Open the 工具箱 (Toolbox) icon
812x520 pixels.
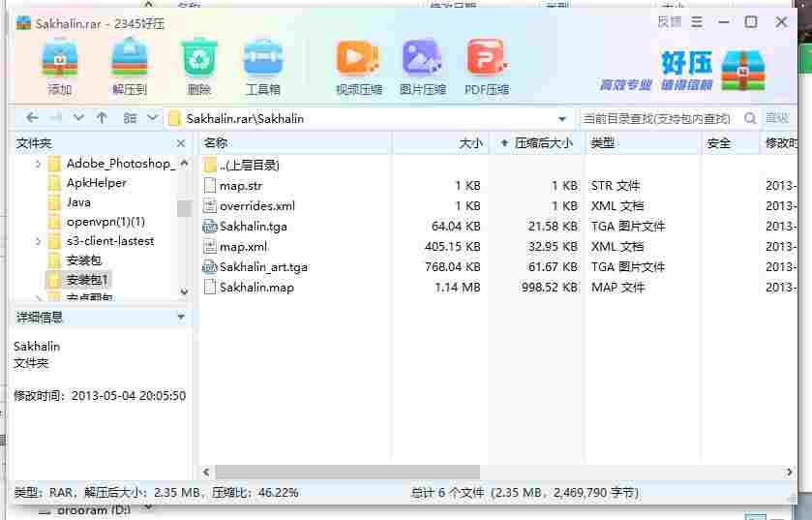tap(263, 68)
